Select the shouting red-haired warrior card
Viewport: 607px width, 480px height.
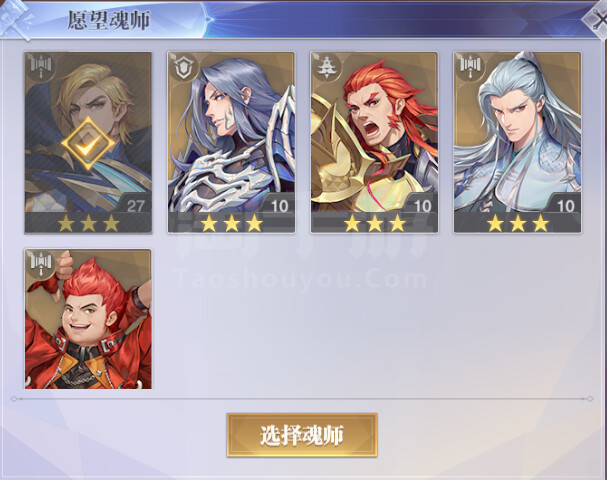(374, 142)
